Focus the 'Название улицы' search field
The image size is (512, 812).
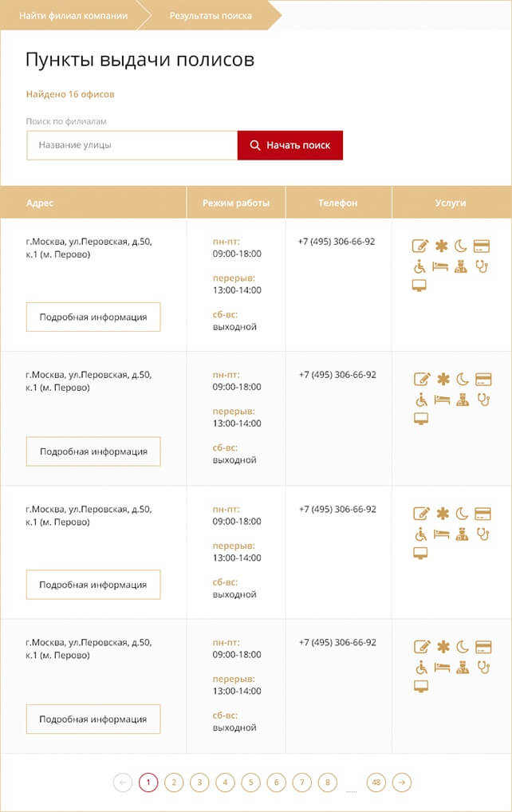(132, 145)
